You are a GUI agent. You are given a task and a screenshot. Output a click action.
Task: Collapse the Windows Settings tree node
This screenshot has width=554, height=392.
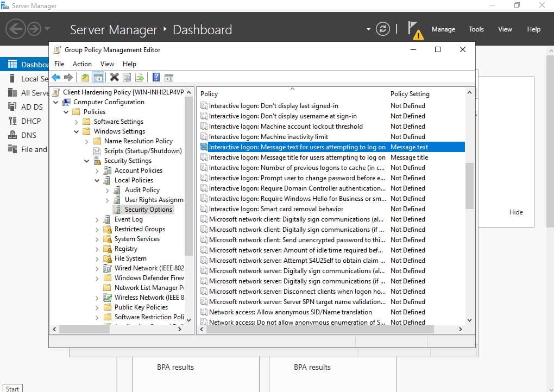tap(77, 131)
